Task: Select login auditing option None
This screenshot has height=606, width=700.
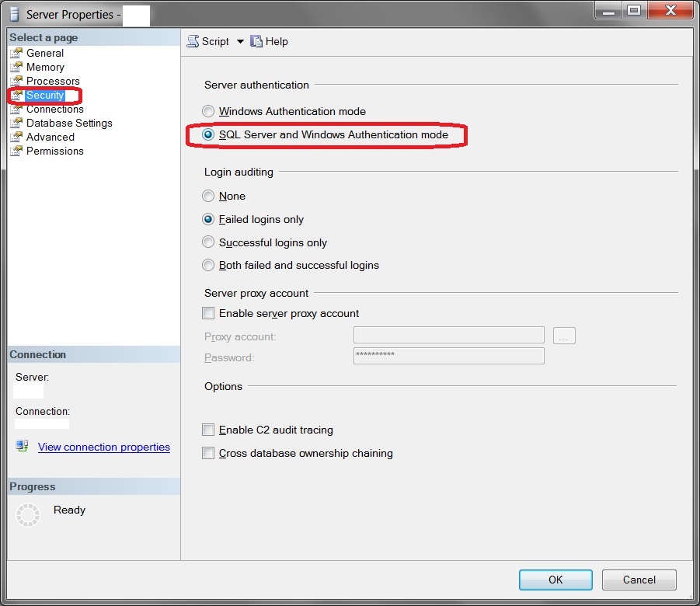Action: pyautogui.click(x=208, y=197)
